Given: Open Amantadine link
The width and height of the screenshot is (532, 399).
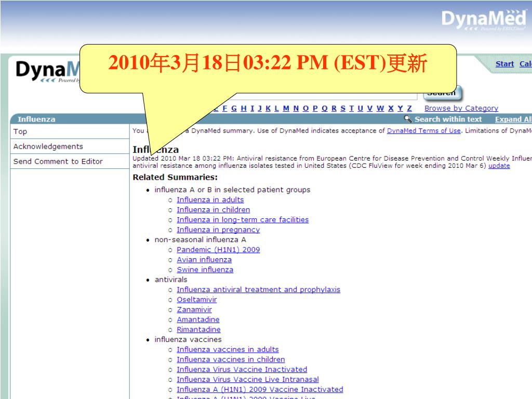Looking at the screenshot, I should (198, 320).
